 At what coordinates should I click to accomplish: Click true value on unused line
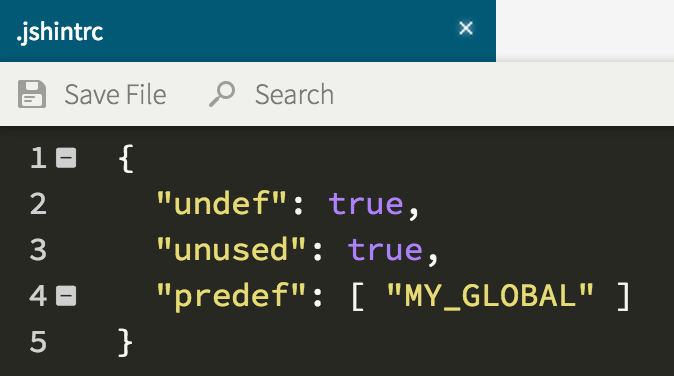(x=386, y=250)
